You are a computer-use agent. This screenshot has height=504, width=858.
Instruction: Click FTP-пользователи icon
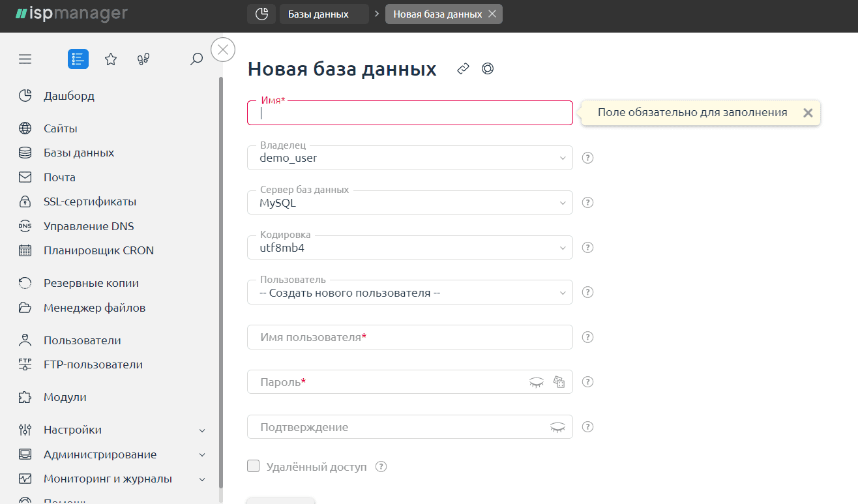pos(25,364)
